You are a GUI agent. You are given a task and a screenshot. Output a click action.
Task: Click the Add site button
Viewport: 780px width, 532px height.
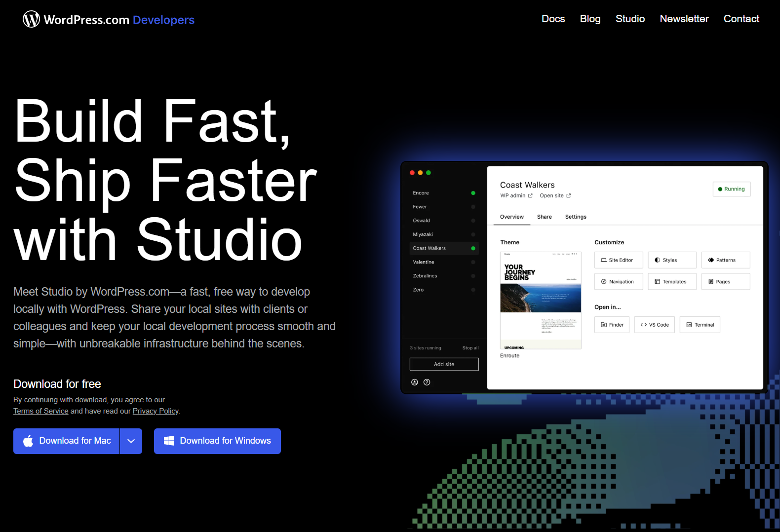tap(444, 364)
